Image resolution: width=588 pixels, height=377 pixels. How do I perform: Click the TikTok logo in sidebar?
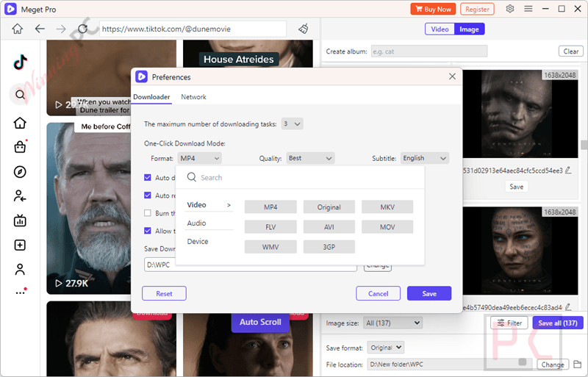coord(21,62)
